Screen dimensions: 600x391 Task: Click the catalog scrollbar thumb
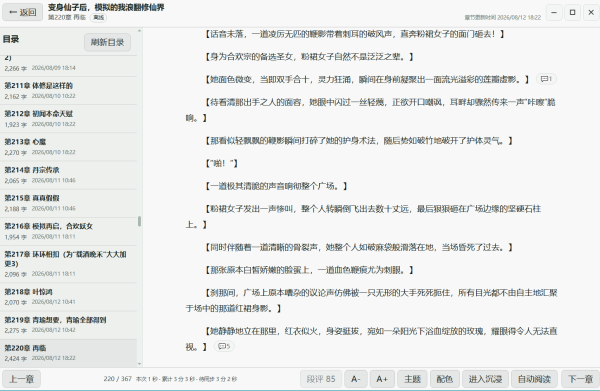click(139, 221)
